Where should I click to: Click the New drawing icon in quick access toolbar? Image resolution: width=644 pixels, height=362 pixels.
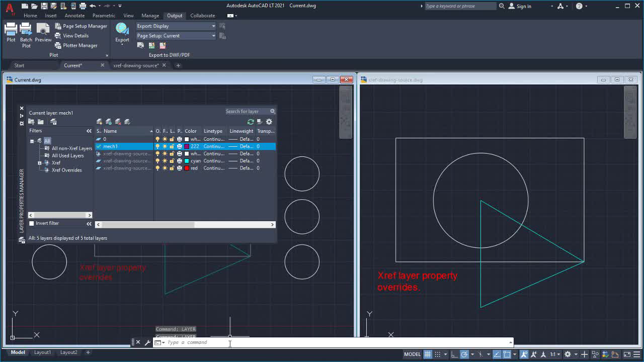25,6
